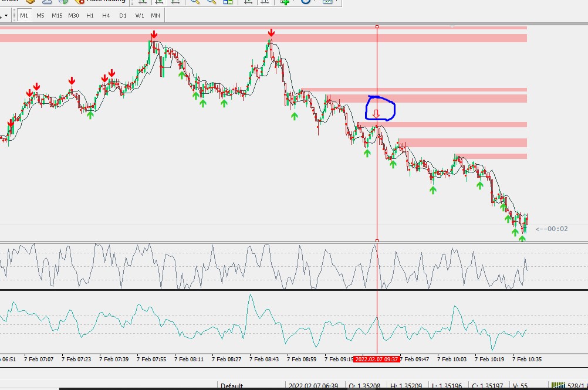Click the 7 Feb 10:19 time label

[x=489, y=359]
